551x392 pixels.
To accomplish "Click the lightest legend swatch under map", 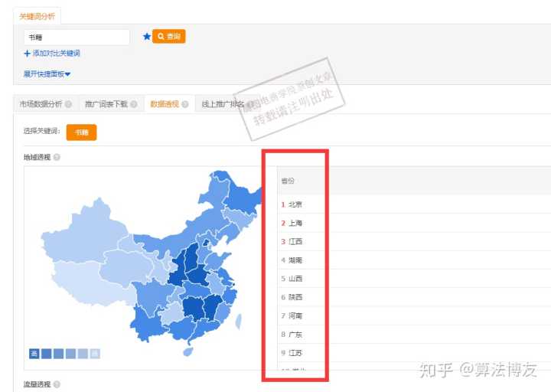I will tap(95, 353).
